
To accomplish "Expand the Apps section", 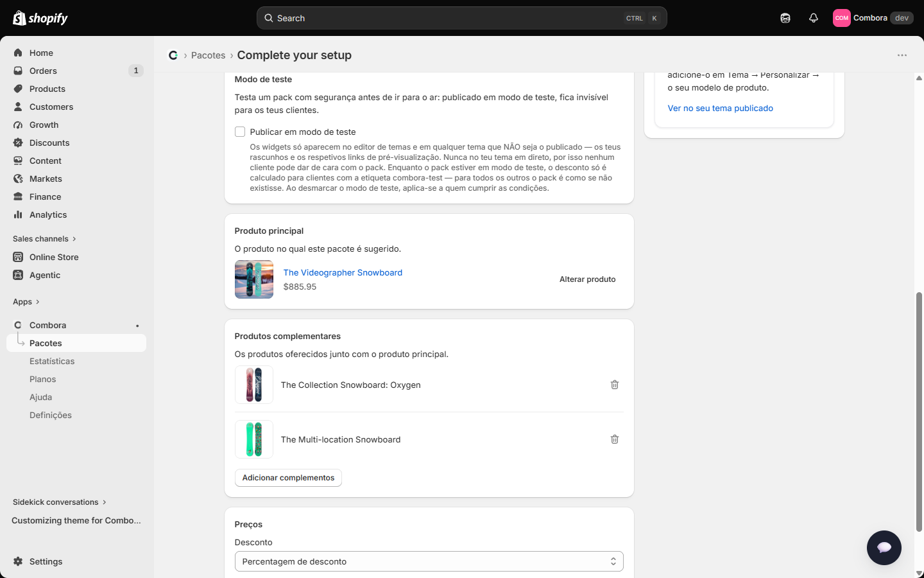I will pyautogui.click(x=26, y=302).
